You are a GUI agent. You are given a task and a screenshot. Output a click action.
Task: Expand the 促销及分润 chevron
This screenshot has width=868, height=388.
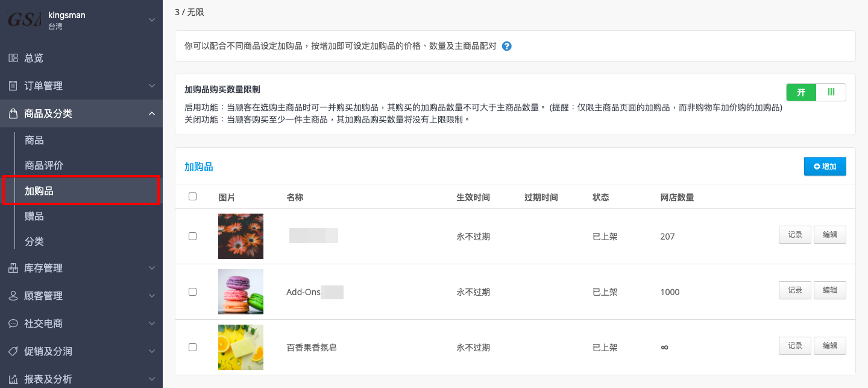[151, 351]
